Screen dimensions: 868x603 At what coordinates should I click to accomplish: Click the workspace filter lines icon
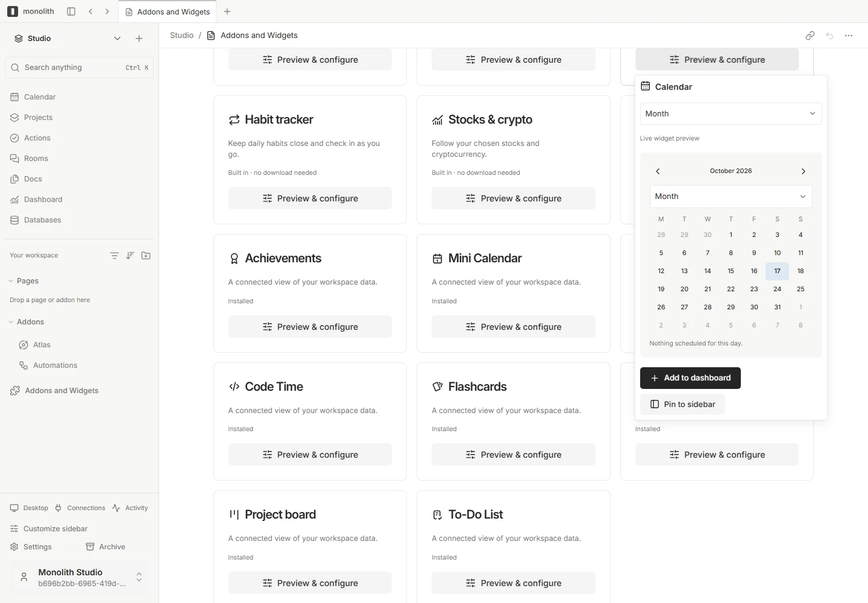[115, 256]
